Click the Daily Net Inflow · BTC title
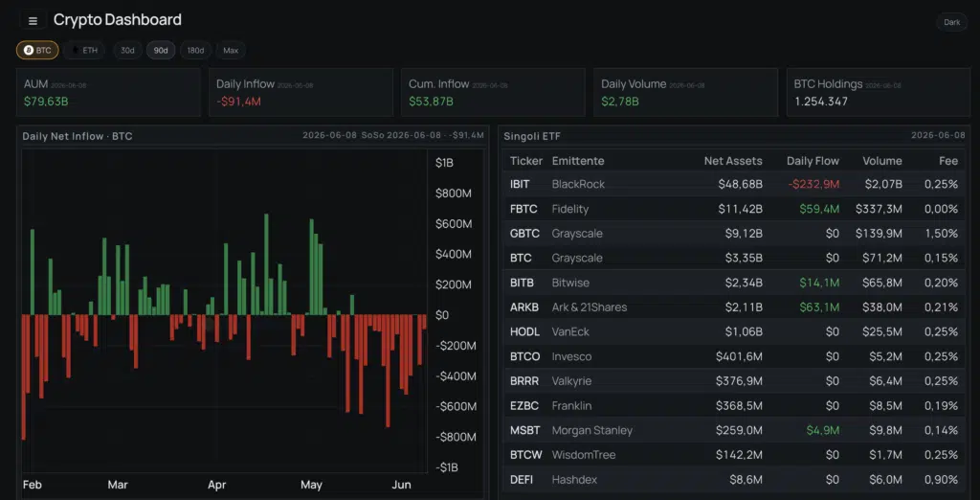Image resolution: width=980 pixels, height=500 pixels. point(78,136)
